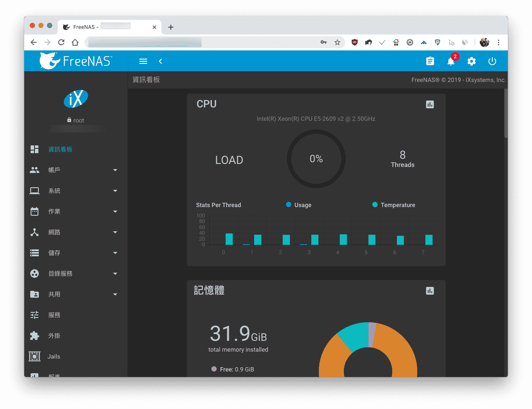Viewport: 532px width, 409px height.
Task: Collapse the sidebar using the left chevron
Action: pyautogui.click(x=161, y=61)
